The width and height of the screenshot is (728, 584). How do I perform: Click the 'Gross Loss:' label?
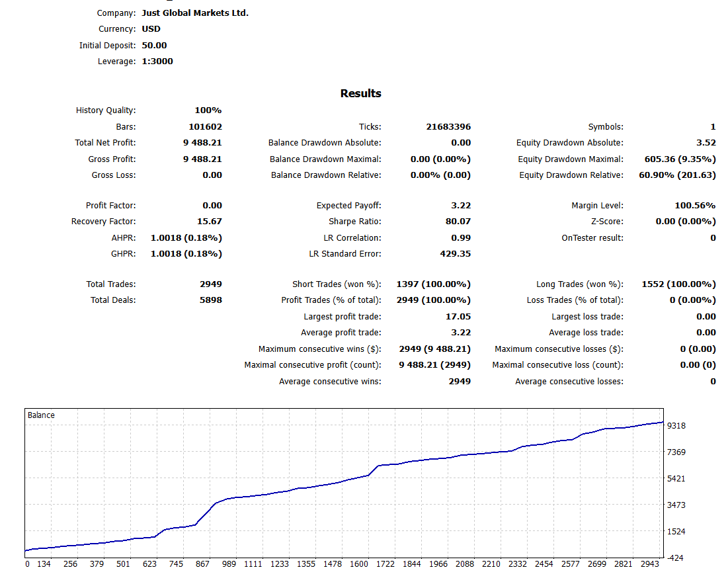pos(114,175)
